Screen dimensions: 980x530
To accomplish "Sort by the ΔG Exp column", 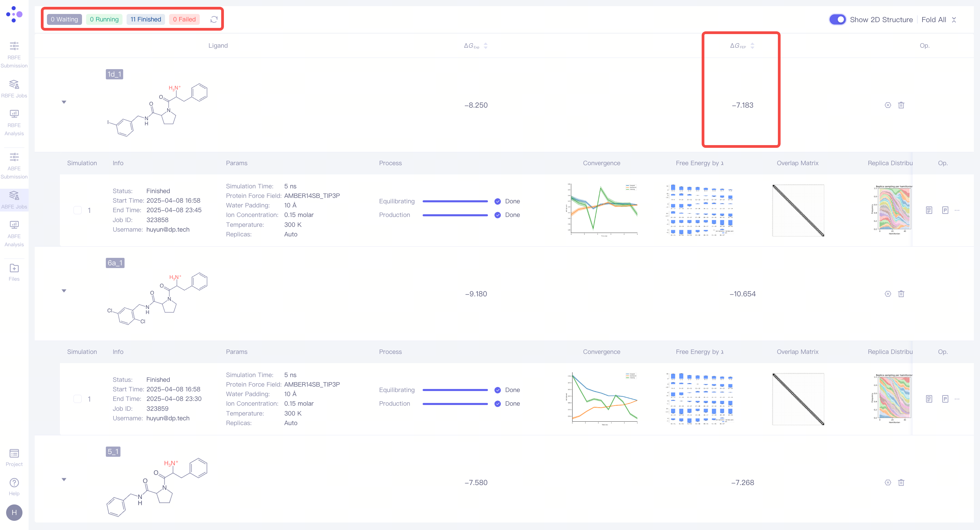I will 486,46.
